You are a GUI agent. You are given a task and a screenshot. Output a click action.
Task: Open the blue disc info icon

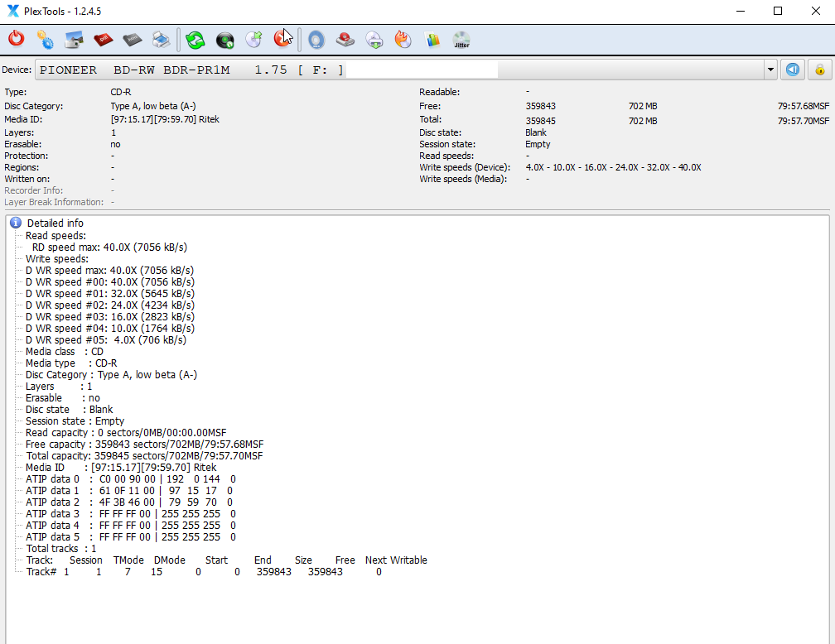click(316, 40)
